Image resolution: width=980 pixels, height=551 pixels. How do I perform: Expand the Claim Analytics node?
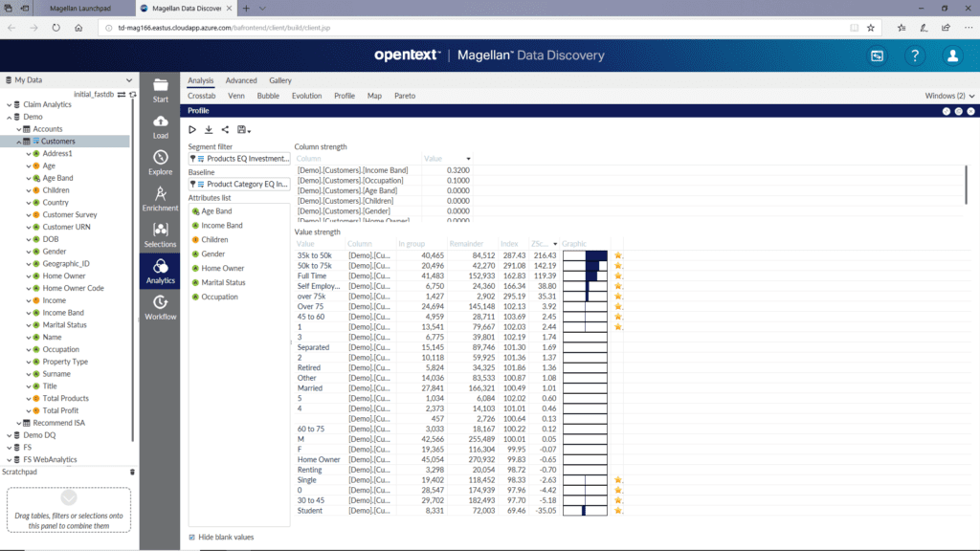(10, 104)
